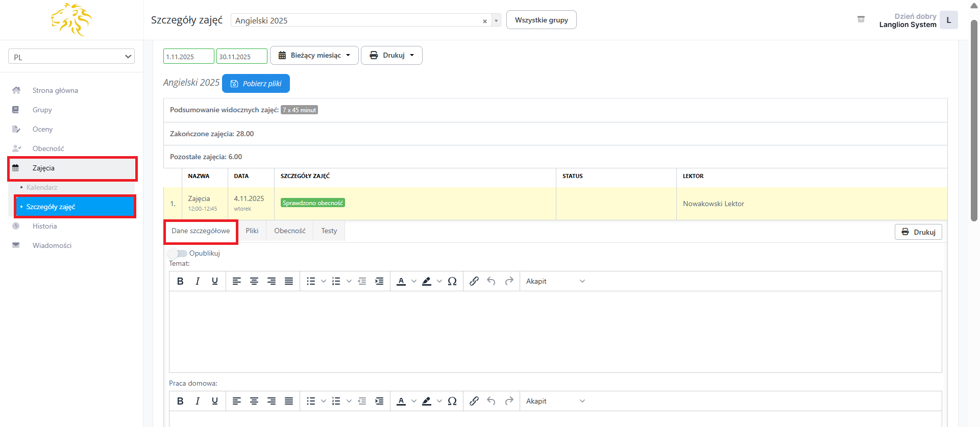Click the Wszystkie grupy button

pyautogui.click(x=541, y=20)
